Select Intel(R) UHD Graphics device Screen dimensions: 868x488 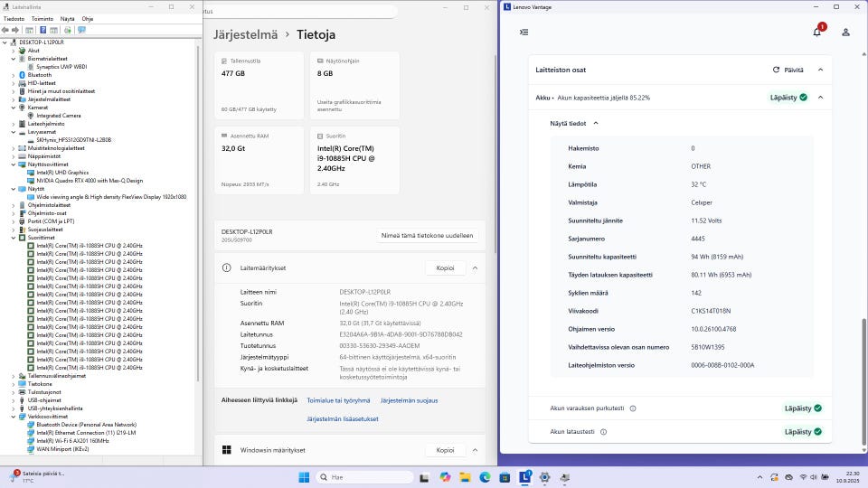pyautogui.click(x=62, y=173)
